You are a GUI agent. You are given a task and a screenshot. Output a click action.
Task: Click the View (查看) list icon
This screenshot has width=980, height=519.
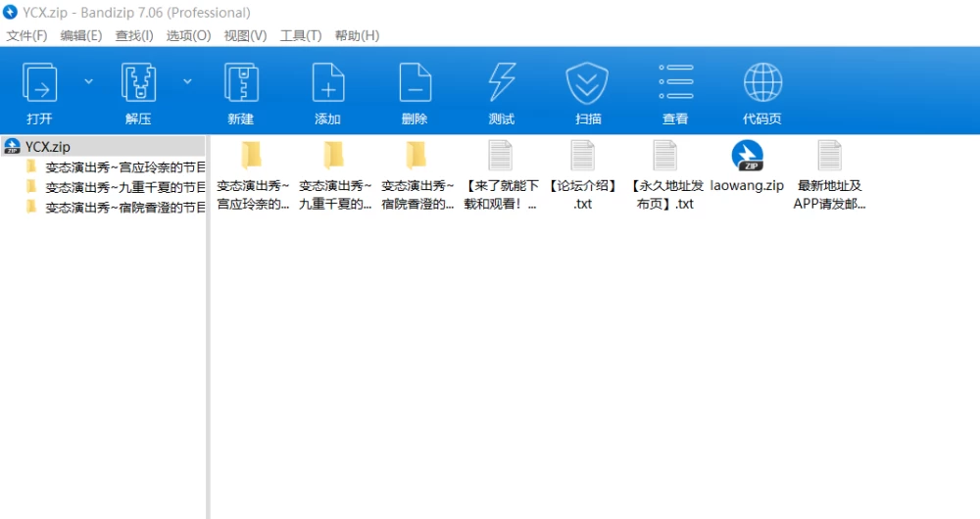pyautogui.click(x=675, y=82)
